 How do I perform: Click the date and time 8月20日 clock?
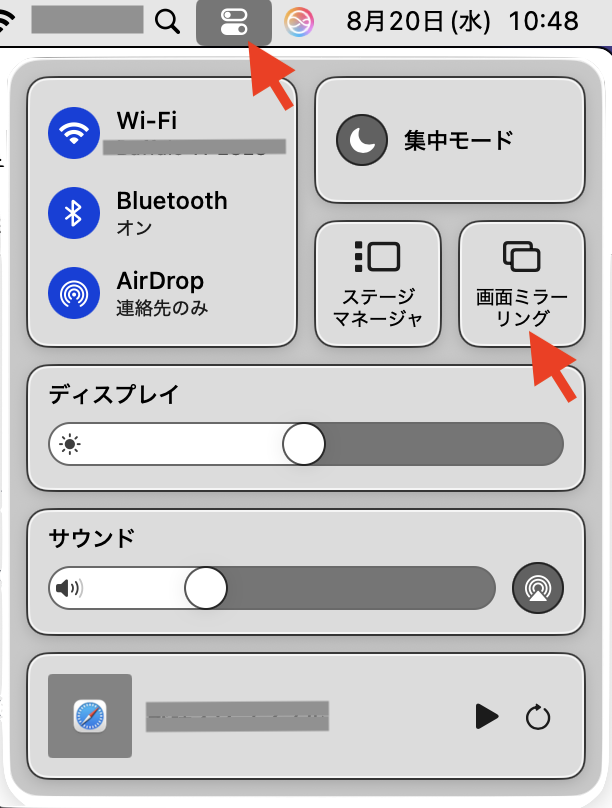462,22
